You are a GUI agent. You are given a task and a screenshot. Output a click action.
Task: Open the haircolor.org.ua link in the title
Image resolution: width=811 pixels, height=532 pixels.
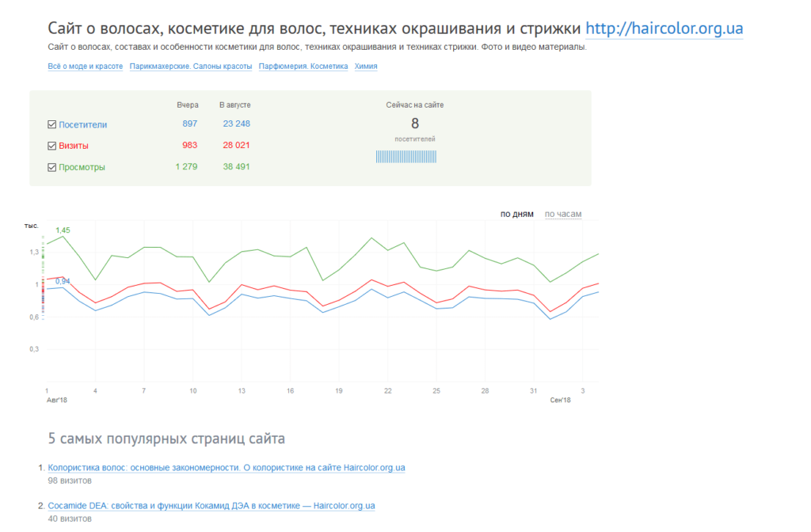(x=664, y=29)
